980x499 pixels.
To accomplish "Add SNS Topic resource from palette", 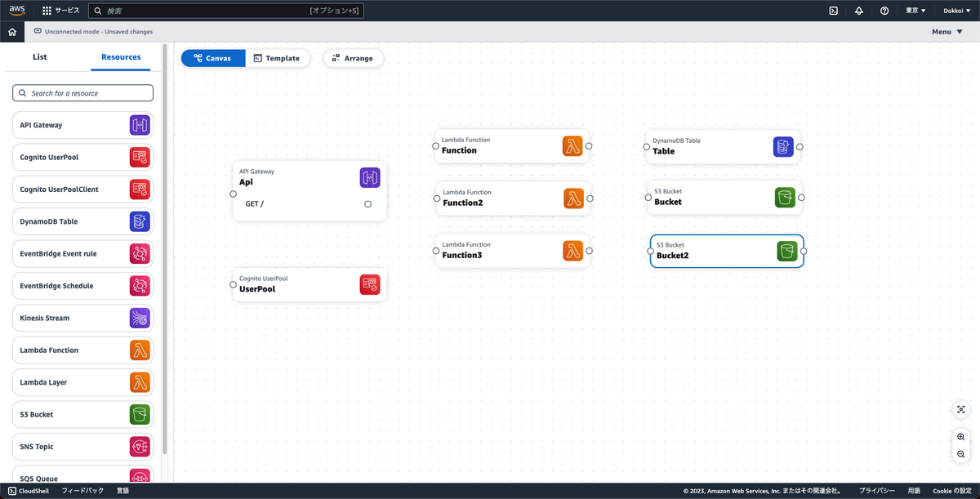I will coord(82,447).
